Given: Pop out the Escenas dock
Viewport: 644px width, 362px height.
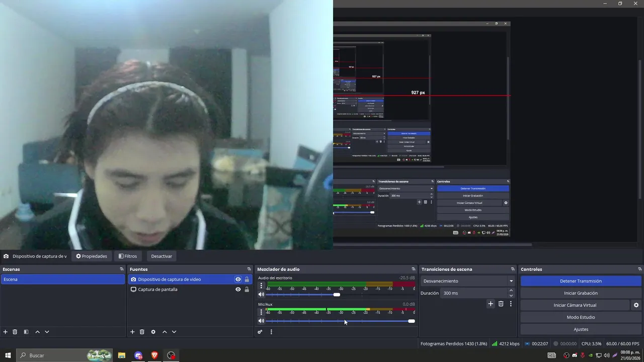Looking at the screenshot, I should [121, 269].
